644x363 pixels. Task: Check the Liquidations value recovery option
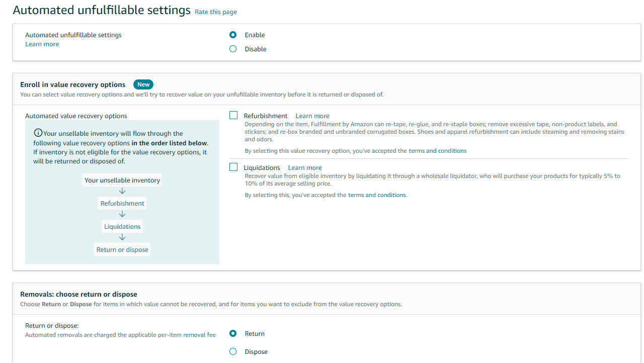click(233, 166)
